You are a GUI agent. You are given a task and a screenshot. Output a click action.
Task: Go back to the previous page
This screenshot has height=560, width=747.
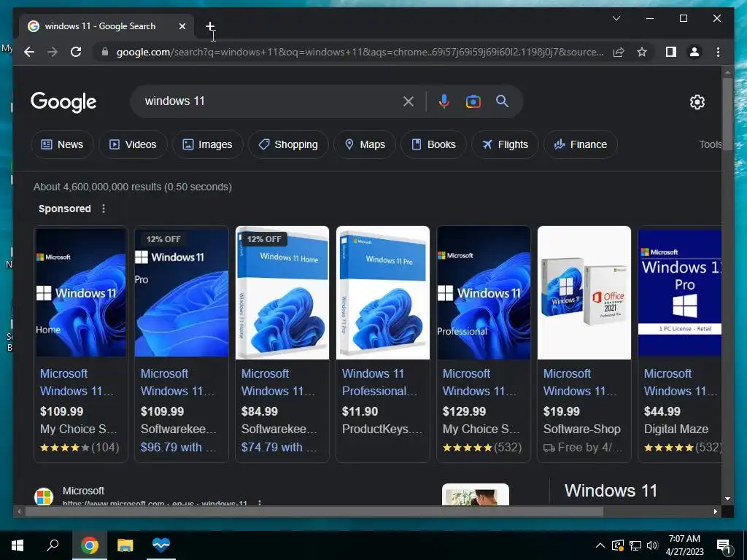[x=29, y=52]
